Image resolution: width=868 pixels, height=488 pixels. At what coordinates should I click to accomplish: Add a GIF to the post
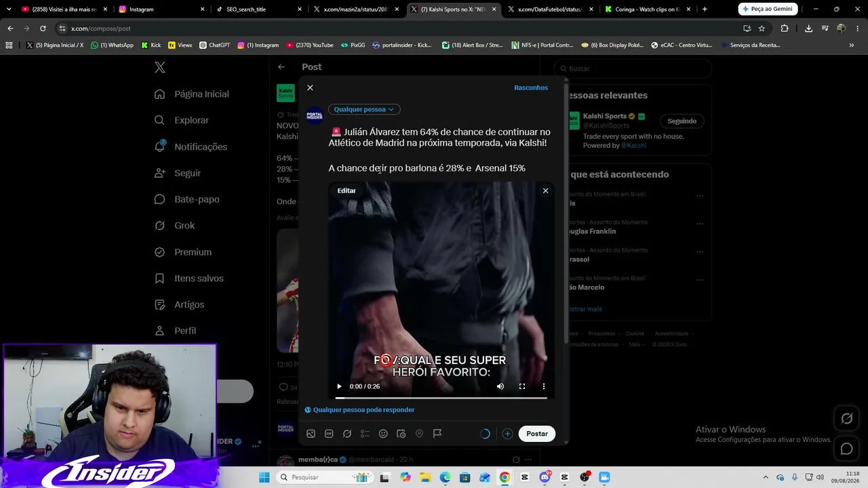(329, 434)
